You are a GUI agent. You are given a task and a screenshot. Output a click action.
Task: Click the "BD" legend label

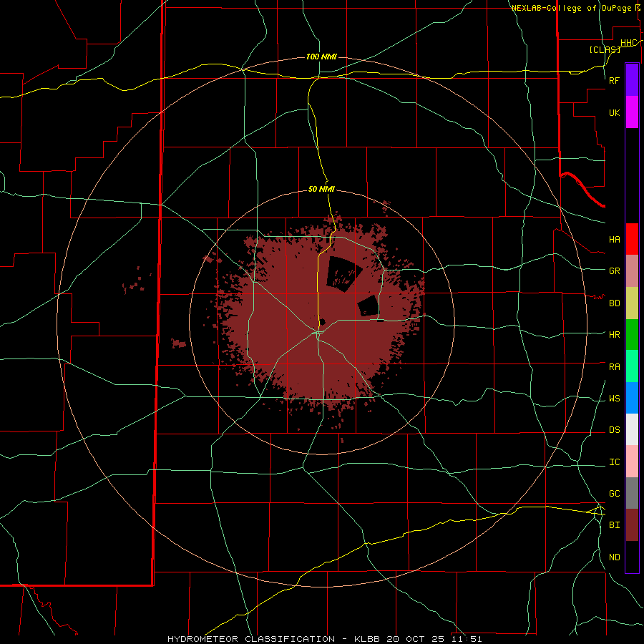coord(615,303)
